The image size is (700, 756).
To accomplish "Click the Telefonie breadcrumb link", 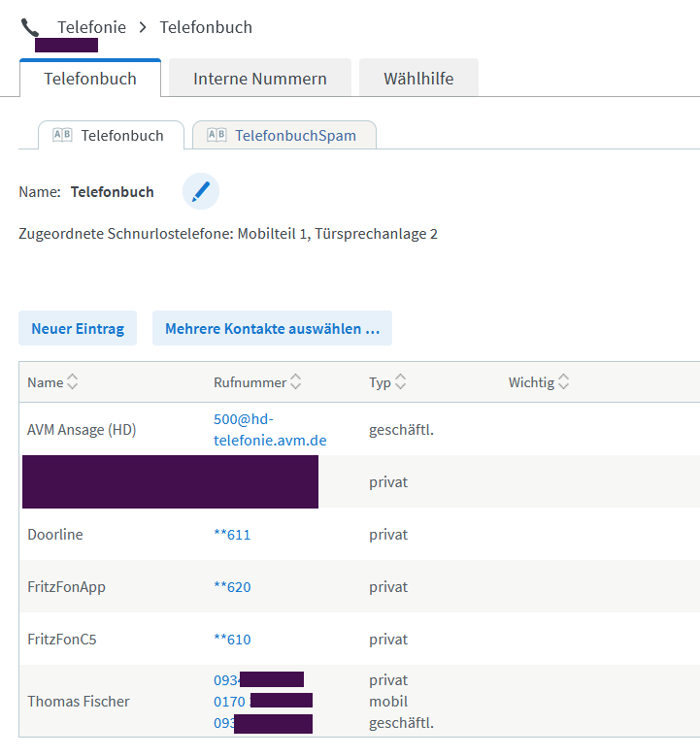I will click(x=91, y=27).
